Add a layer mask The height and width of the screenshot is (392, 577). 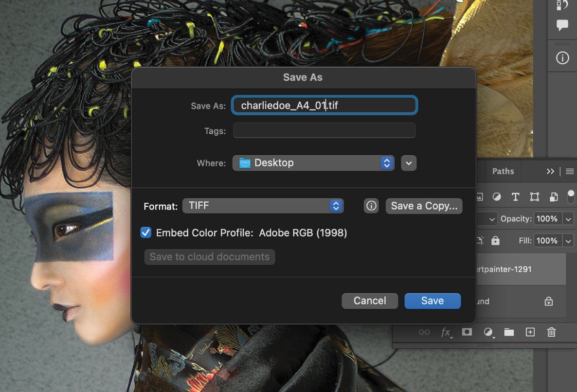pos(467,332)
